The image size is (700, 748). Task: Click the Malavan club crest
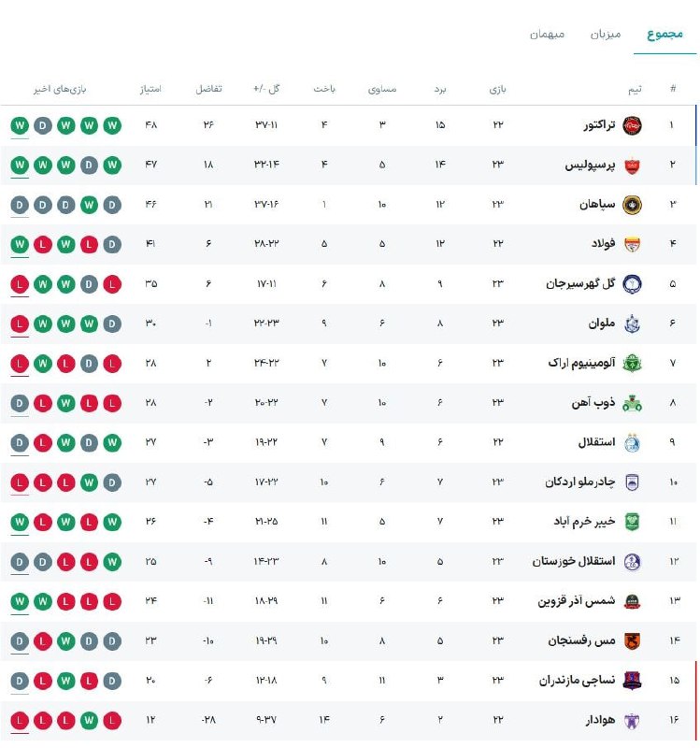pos(632,324)
